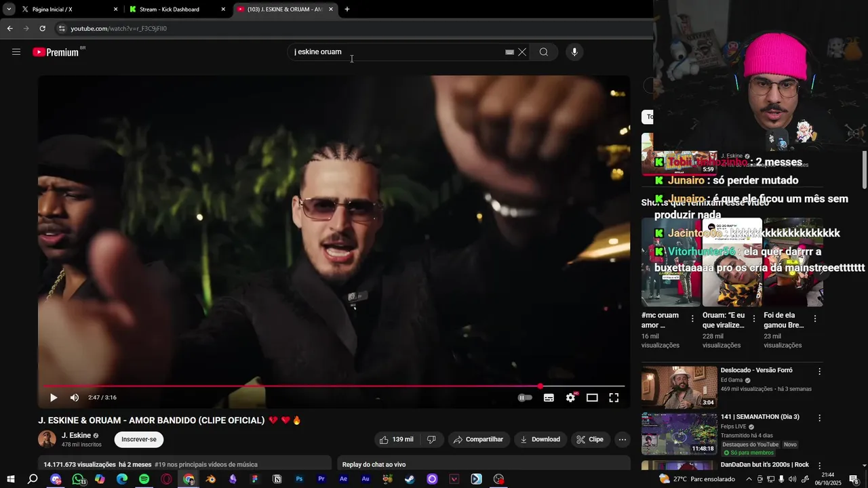Go back in browser history

(x=9, y=28)
